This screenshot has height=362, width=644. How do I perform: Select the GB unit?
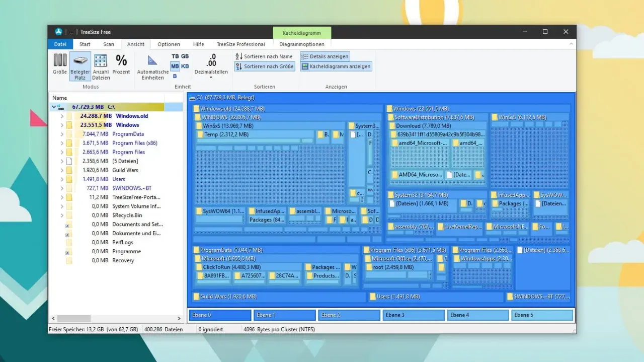[x=185, y=56]
